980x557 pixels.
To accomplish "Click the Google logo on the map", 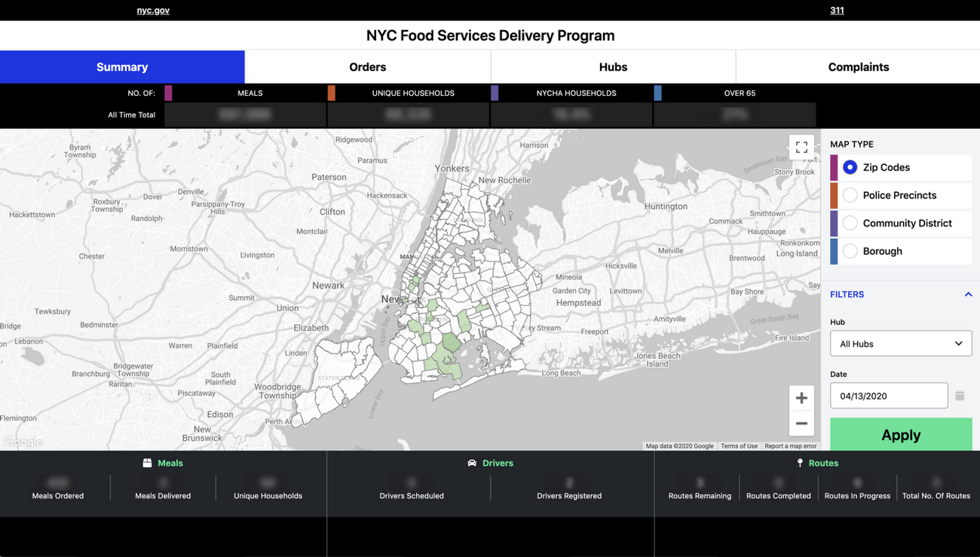I will point(23,442).
